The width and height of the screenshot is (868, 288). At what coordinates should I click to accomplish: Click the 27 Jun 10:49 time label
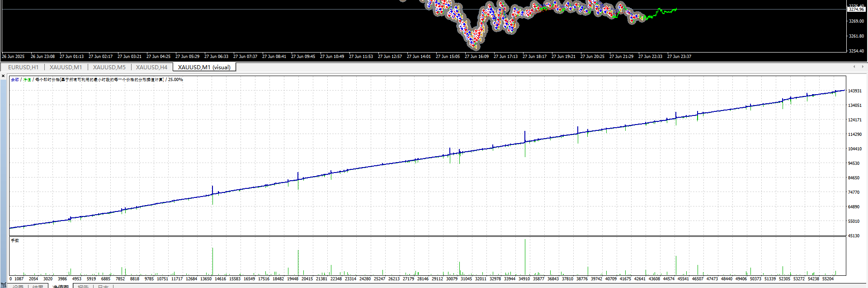click(332, 57)
